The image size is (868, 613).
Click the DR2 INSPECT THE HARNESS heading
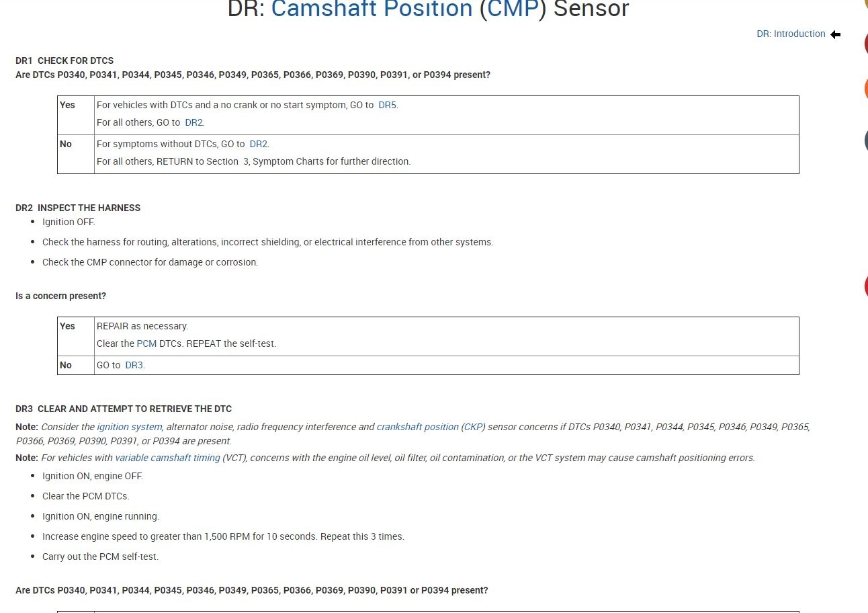point(78,208)
